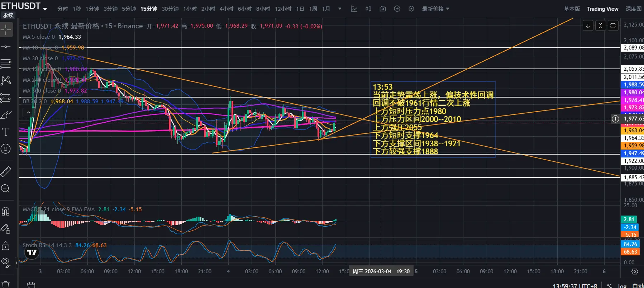644x288 pixels.
Task: Choose the 8小时 timeframe
Action: click(x=263, y=9)
